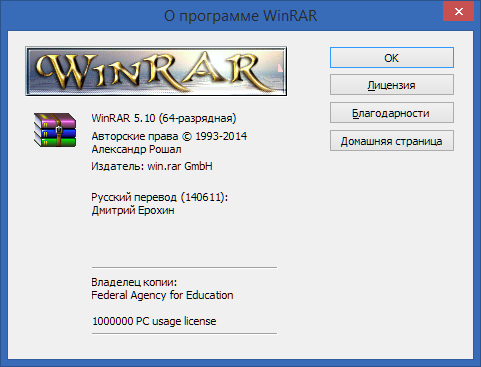The image size is (481, 367).
Task: Click the golden WinRAR logo banner
Action: tap(156, 71)
